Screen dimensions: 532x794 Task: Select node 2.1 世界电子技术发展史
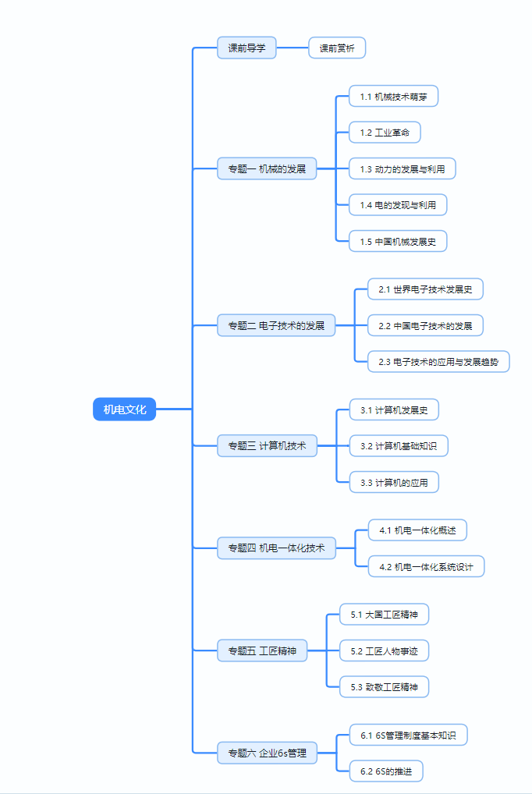425,289
